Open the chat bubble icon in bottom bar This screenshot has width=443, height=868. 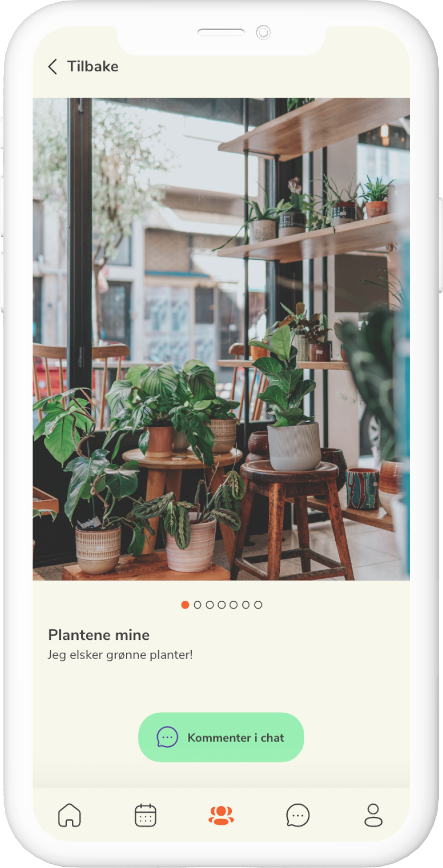point(298,815)
